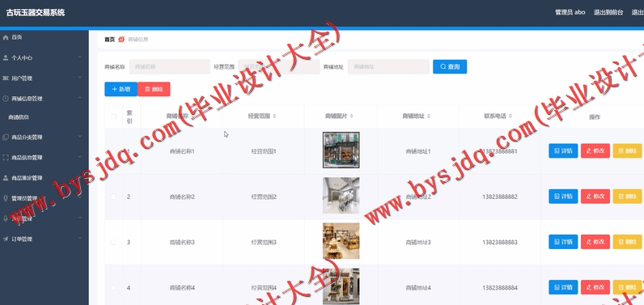This screenshot has width=644, height=305.
Task: Open the 商铺信息 submenu item
Action: pyautogui.click(x=19, y=117)
